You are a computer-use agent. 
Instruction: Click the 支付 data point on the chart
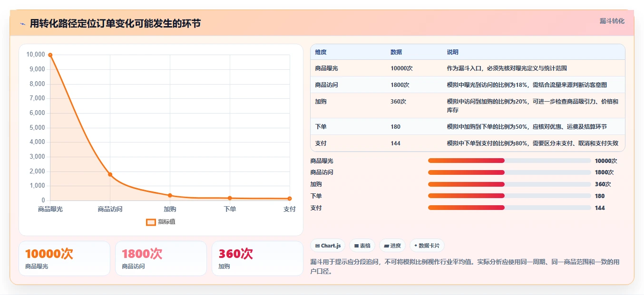coord(290,199)
